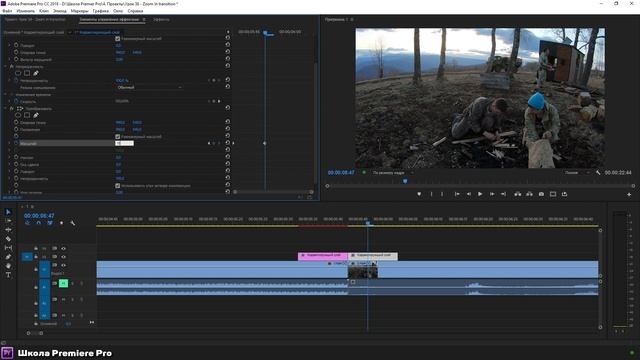Select the Pen tool in timeline toolbar

(8, 257)
